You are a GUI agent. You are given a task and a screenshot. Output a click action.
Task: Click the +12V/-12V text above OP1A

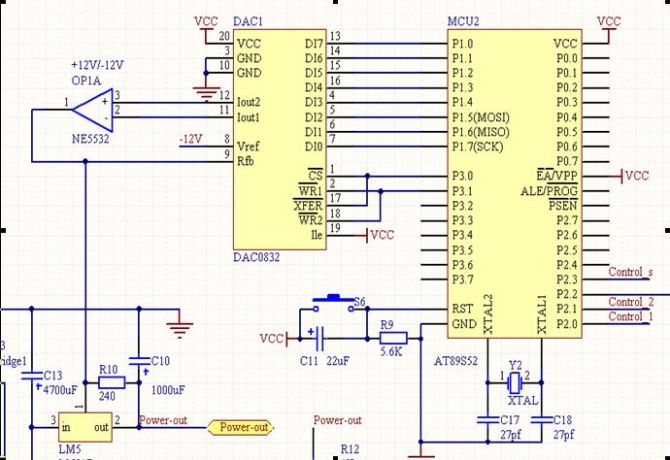[97, 65]
